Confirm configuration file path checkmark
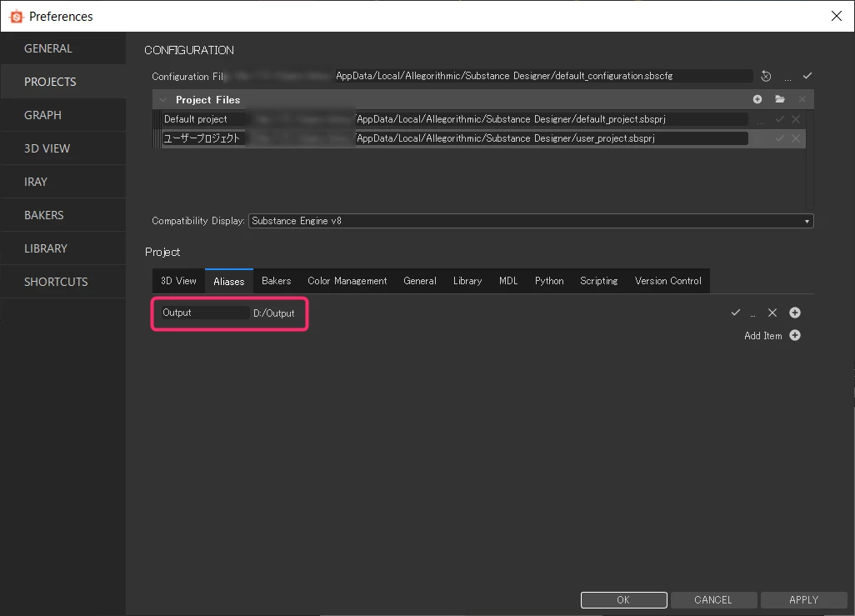This screenshot has width=855, height=616. (807, 76)
